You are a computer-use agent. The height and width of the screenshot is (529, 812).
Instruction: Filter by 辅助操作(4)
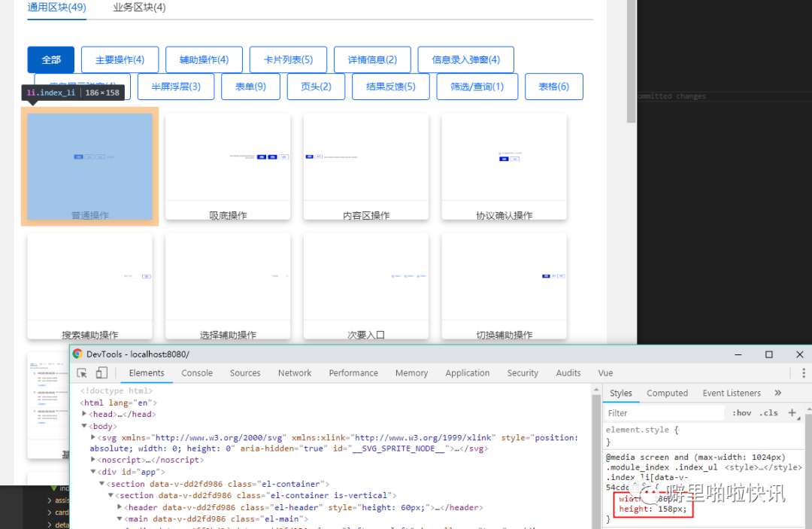204,59
